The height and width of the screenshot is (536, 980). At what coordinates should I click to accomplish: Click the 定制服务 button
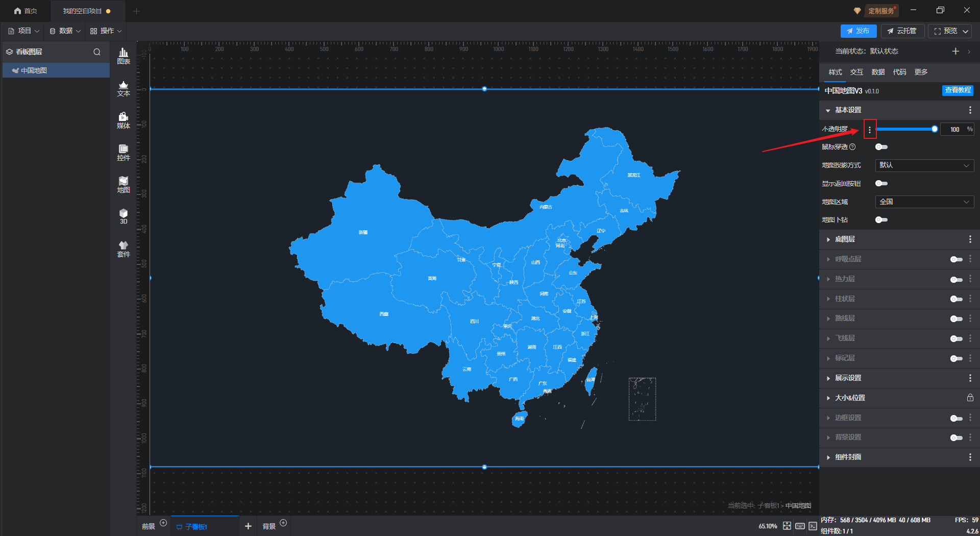tap(876, 11)
